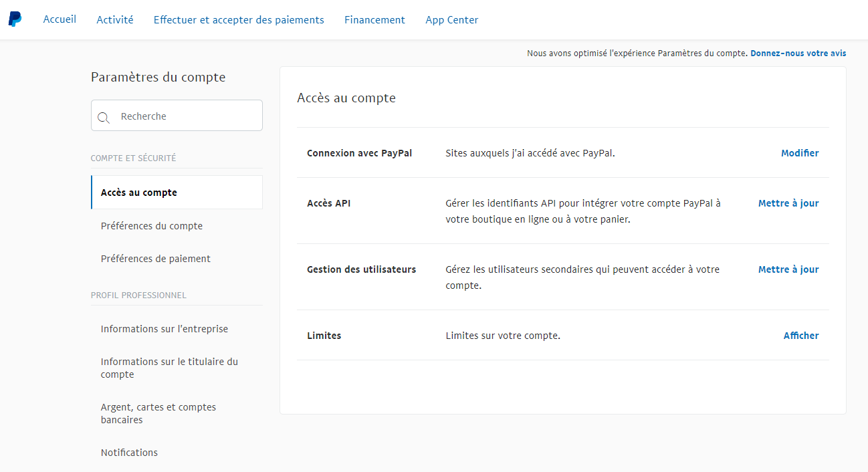Open the Accueil menu item

(x=60, y=19)
